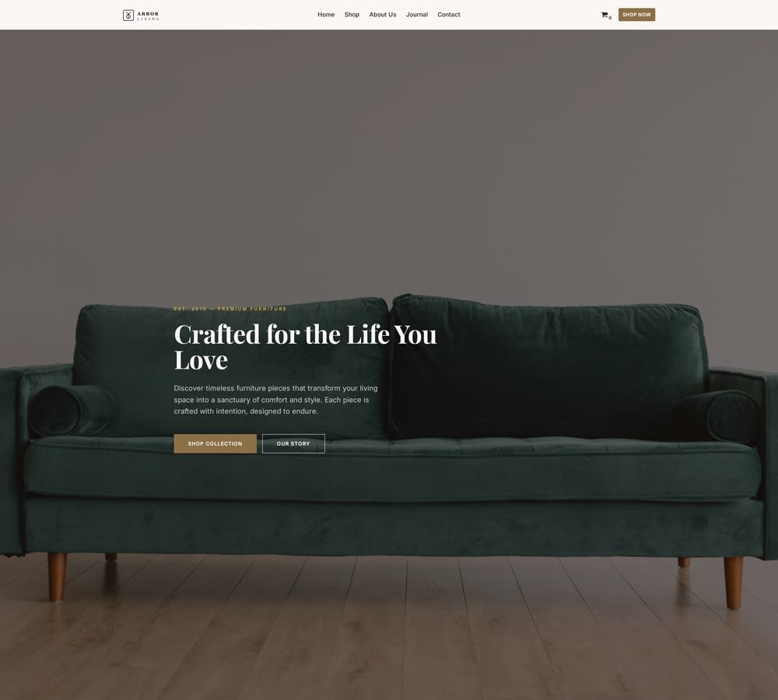
Task: Click the 'Discover timeless furniture' paragraph text
Action: coord(276,400)
